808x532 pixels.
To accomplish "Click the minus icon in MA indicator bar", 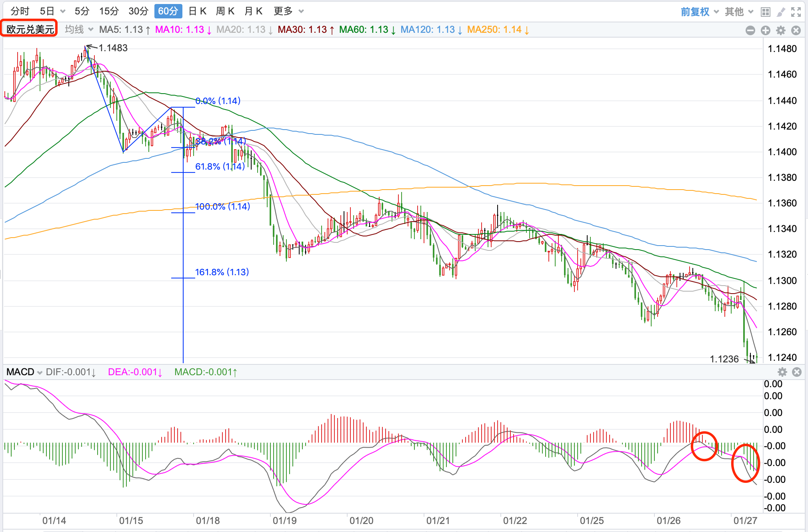I will tap(750, 30).
